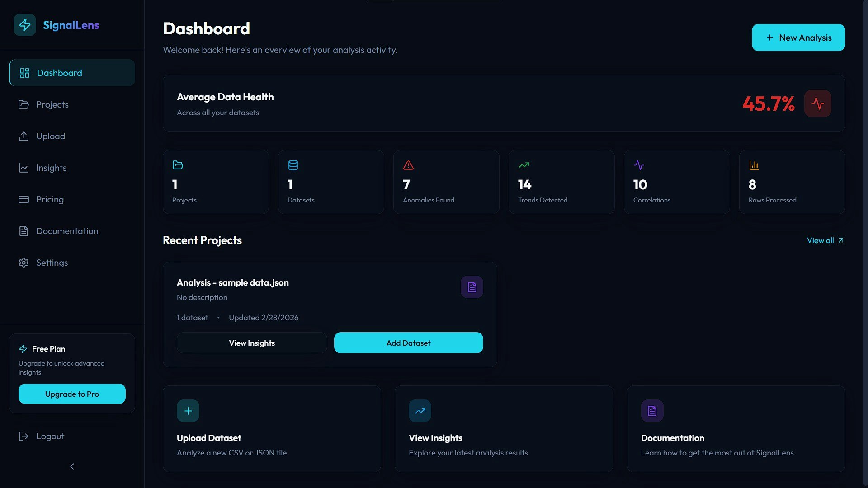This screenshot has height=488, width=868.
Task: Click the database icon on Datasets card
Action: 293,165
